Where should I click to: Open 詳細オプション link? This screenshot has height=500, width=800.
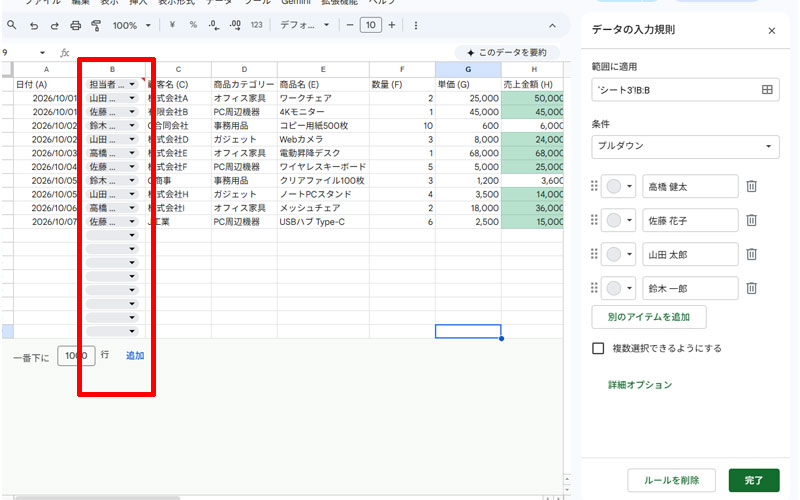(x=640, y=385)
